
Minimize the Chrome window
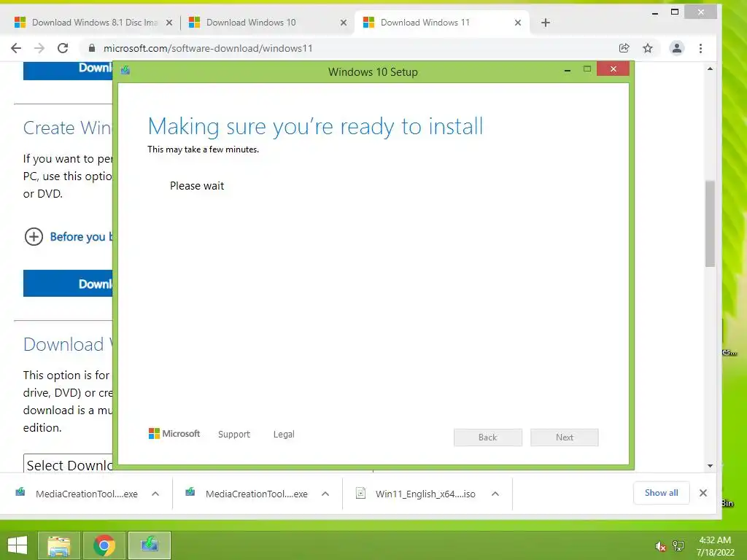click(655, 12)
